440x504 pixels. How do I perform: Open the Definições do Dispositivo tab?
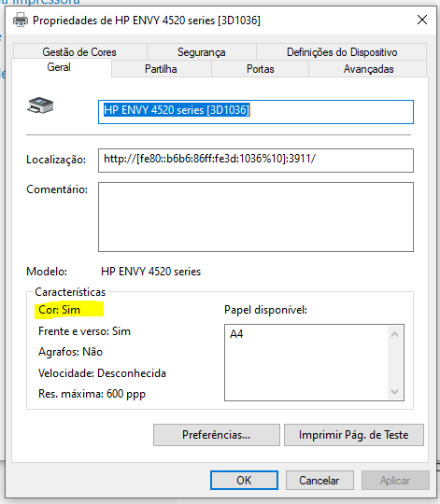coord(342,52)
